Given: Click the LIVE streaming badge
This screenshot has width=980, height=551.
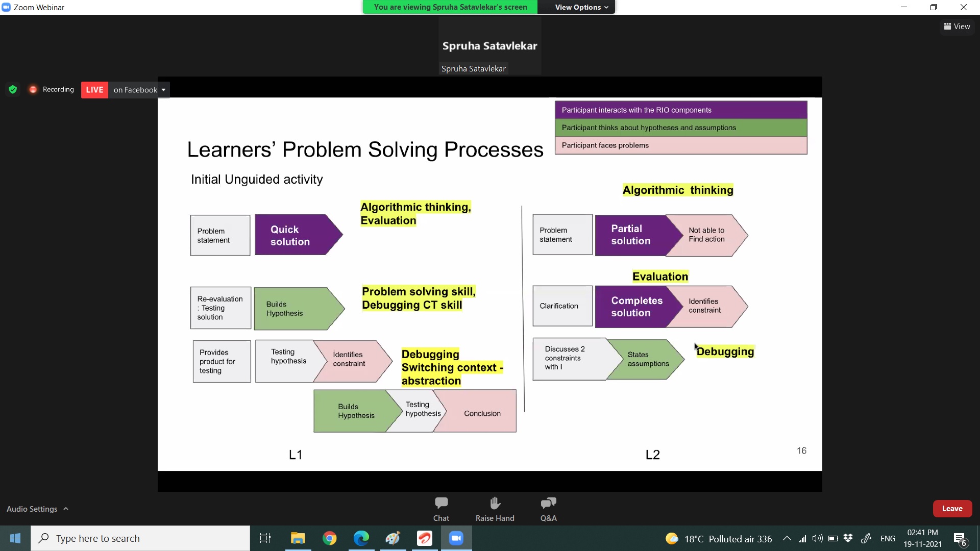Looking at the screenshot, I should coord(94,90).
